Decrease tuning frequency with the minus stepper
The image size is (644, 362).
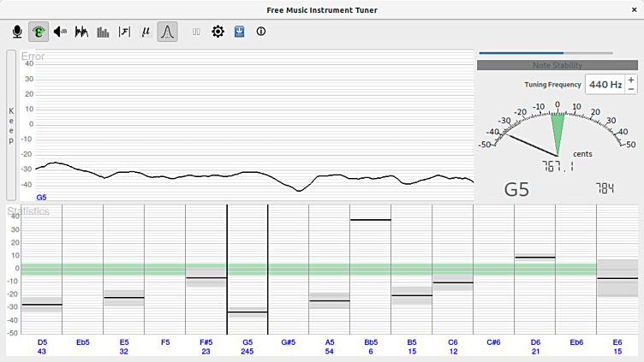631,89
